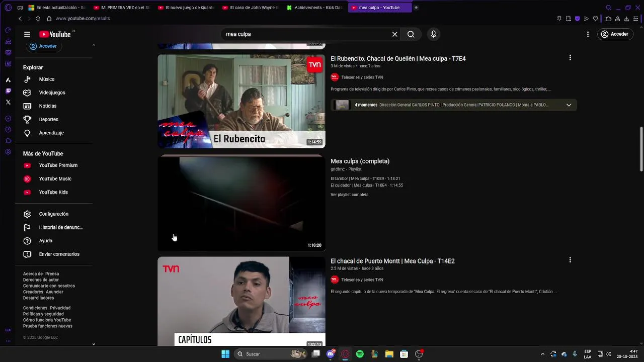Open Música in the Explorar section

point(46,79)
